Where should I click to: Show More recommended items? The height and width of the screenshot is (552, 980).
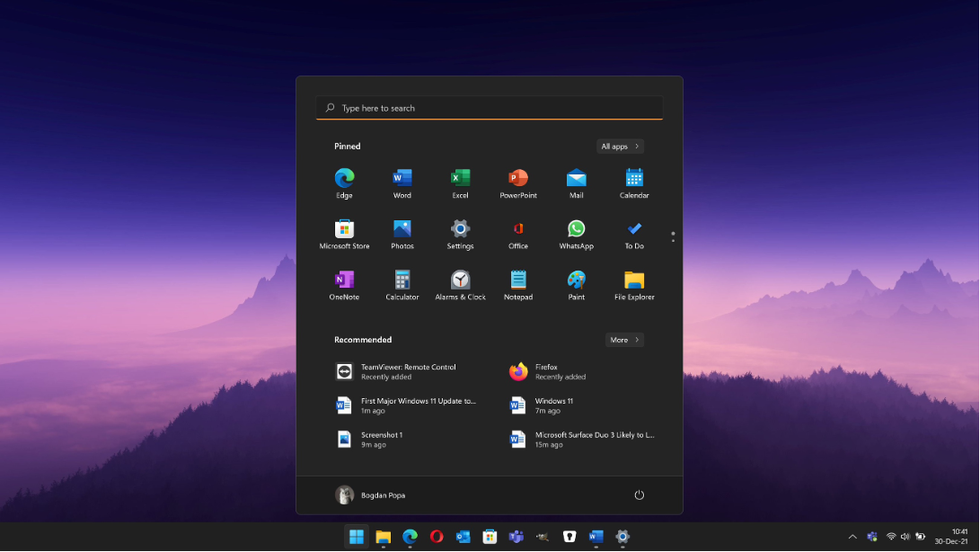pos(624,340)
